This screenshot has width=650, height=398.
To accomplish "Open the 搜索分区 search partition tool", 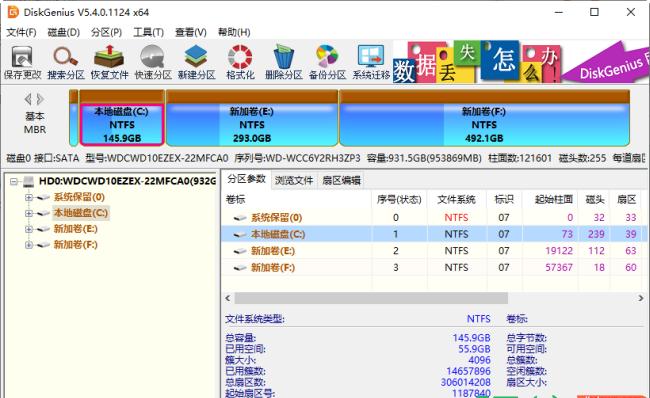I will pyautogui.click(x=65, y=63).
